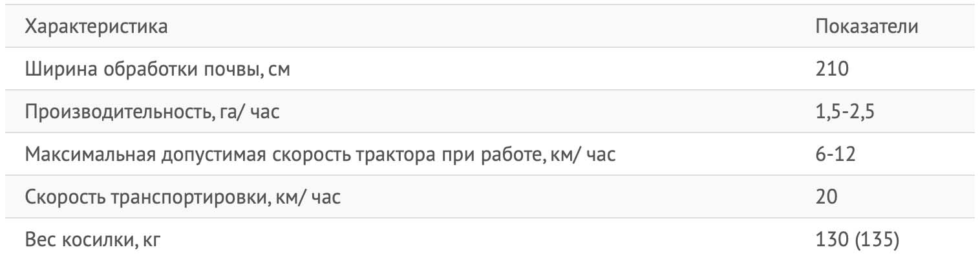Select the Производительность, га/ час row label
Screen dimensions: 980x265
(x=153, y=112)
